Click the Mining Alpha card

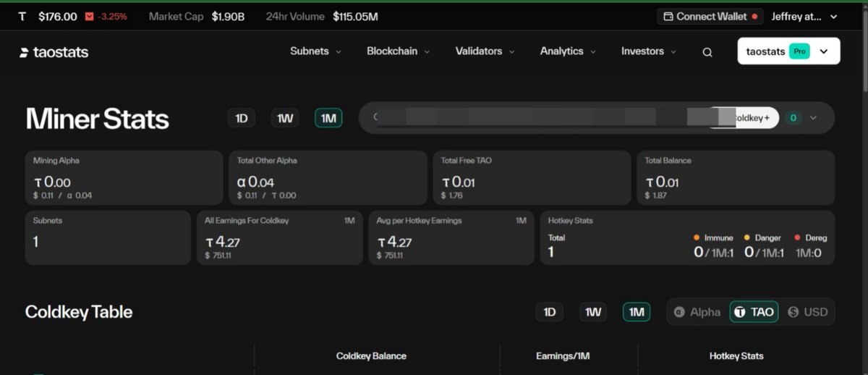coord(124,178)
